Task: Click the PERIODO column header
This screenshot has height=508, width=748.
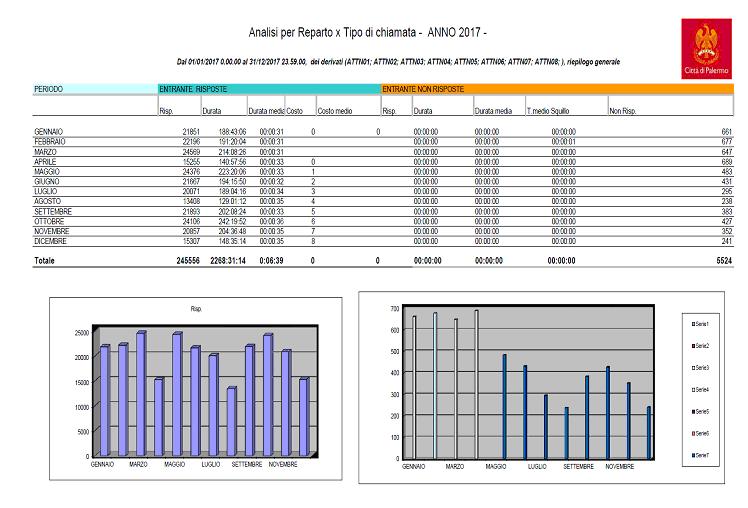Action: (x=49, y=89)
